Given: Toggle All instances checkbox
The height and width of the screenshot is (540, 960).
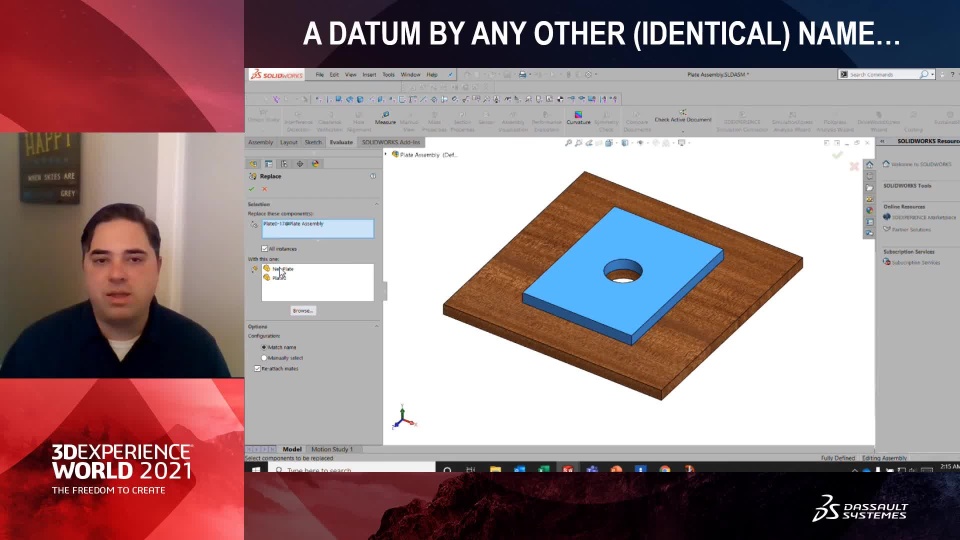Looking at the screenshot, I should coord(264,249).
